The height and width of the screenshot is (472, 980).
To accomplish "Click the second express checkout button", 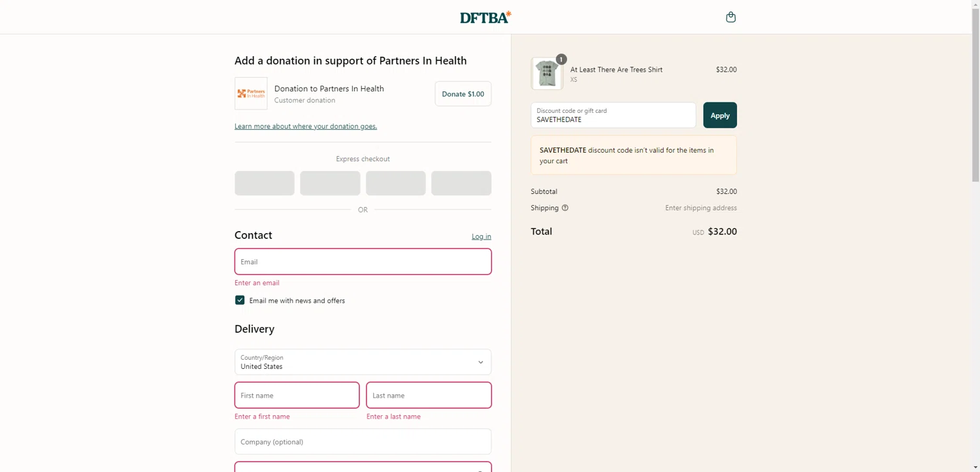I will coord(330,183).
